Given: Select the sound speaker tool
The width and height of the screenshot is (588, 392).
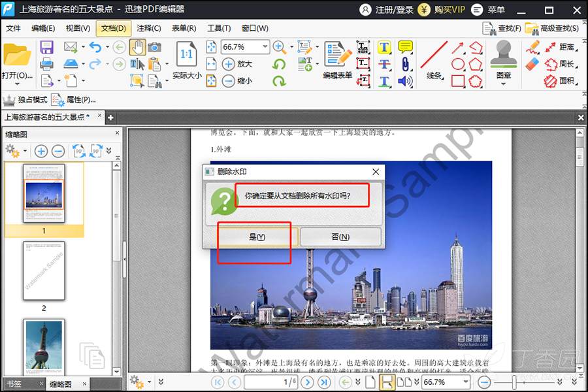Looking at the screenshot, I should tap(405, 81).
